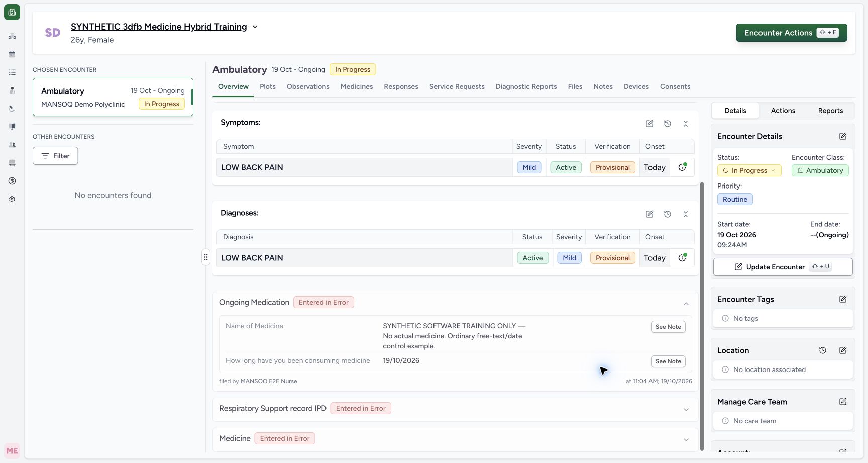Open In Progress status dropdown
Screen dimensions: 868x463
[x=749, y=170]
